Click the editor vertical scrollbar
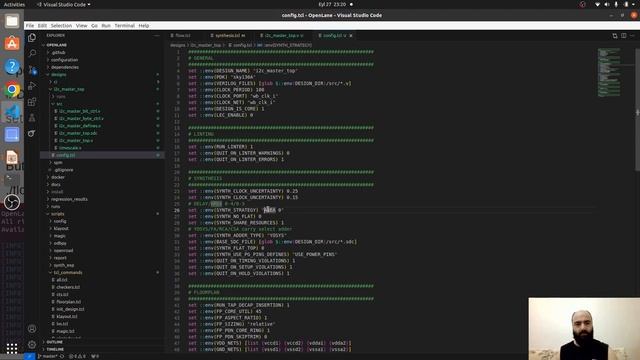 point(638,110)
